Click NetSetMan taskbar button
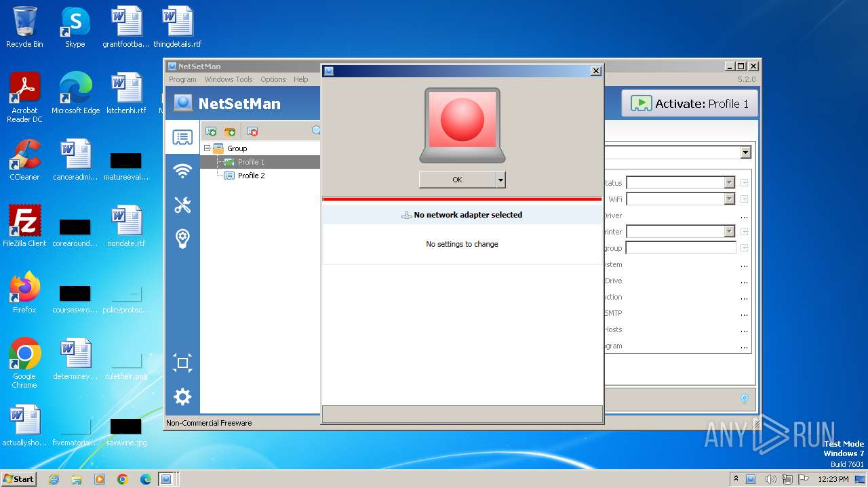The height and width of the screenshot is (488, 868). [x=166, y=479]
